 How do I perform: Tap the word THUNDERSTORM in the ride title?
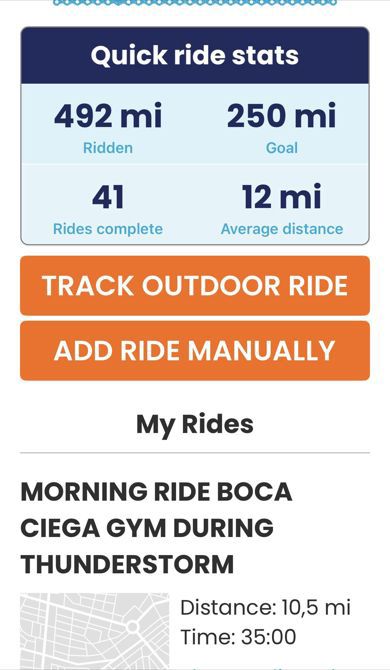pos(127,564)
